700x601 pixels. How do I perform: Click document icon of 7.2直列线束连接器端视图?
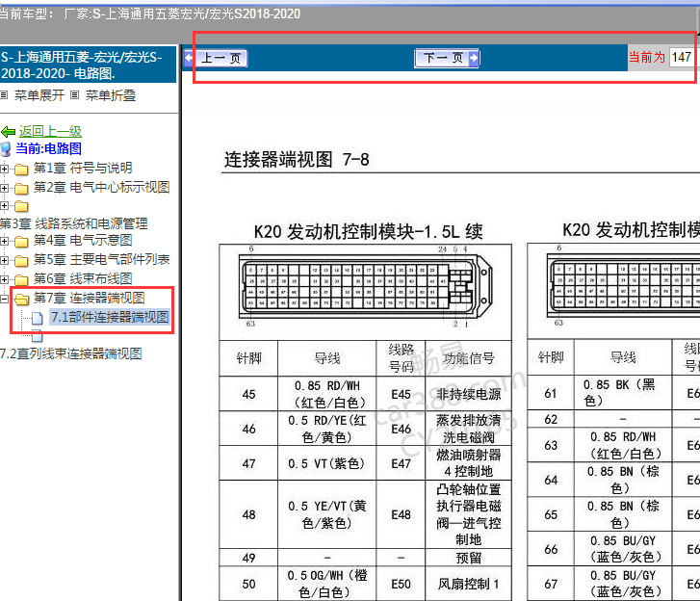[x=37, y=336]
